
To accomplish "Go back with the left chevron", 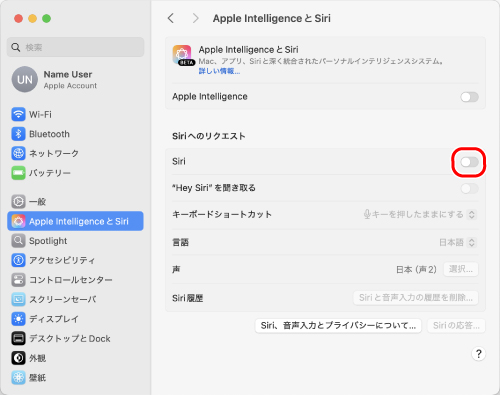I will pyautogui.click(x=171, y=18).
